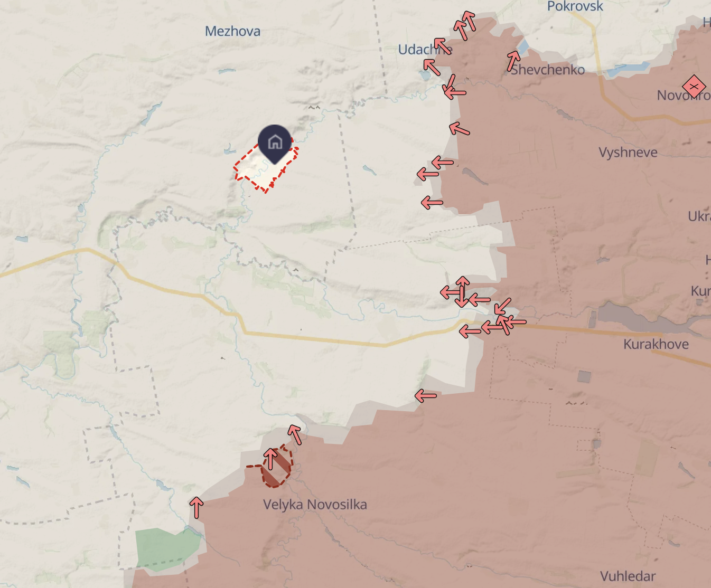Select the Vyshneve village label
This screenshot has width=711, height=588.
628,153
